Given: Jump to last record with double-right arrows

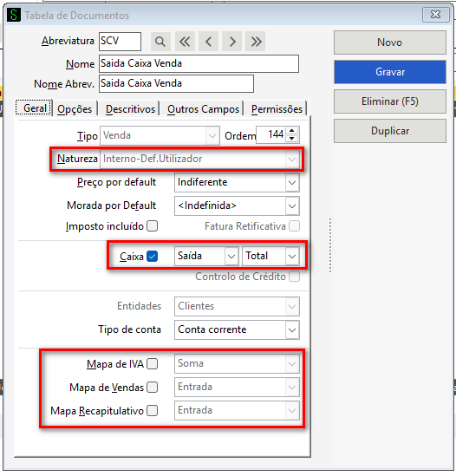Looking at the screenshot, I should pyautogui.click(x=256, y=42).
